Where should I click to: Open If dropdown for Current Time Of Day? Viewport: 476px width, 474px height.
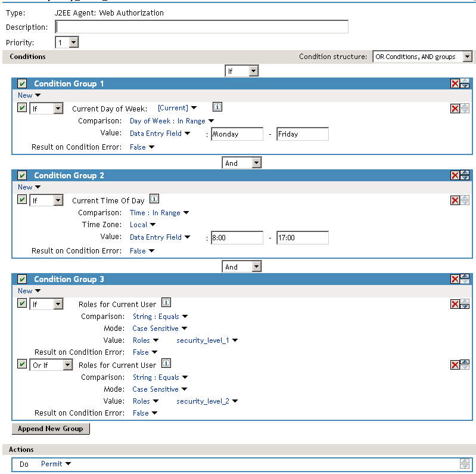46,200
